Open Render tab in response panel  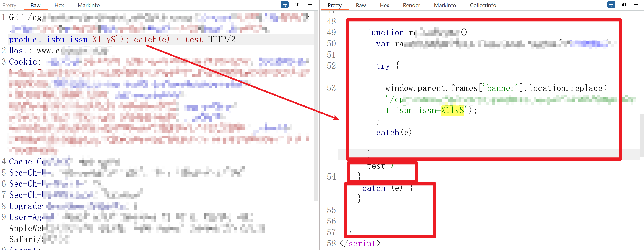tap(411, 5)
